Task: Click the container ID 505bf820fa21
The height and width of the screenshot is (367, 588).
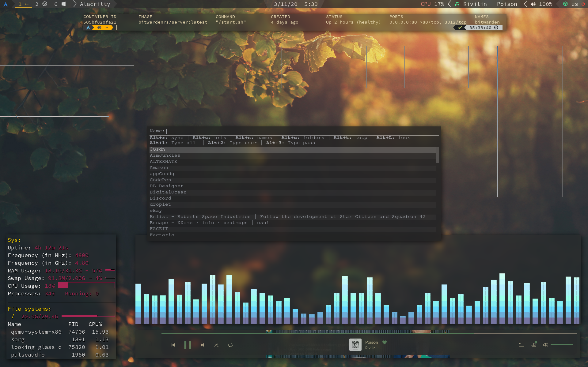Action: click(x=100, y=22)
